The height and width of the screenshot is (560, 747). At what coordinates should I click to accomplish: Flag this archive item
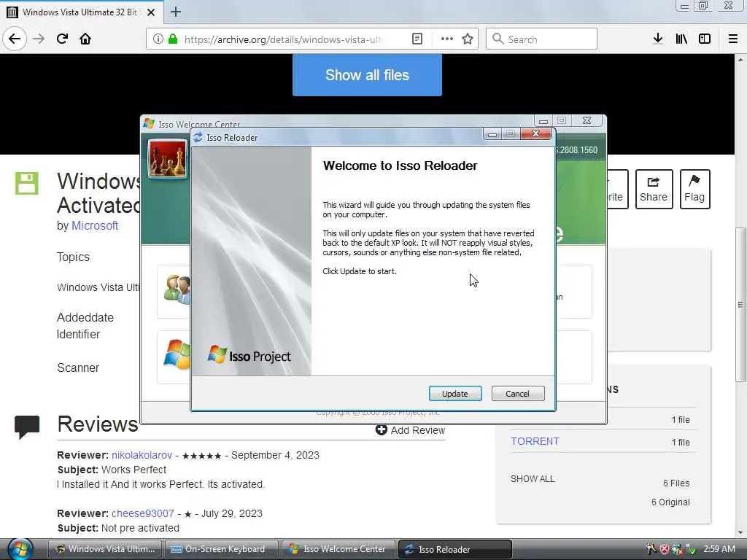694,189
